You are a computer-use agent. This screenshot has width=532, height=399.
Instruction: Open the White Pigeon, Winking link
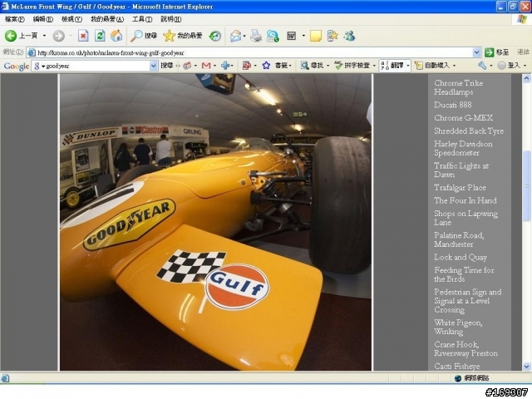pos(458,327)
